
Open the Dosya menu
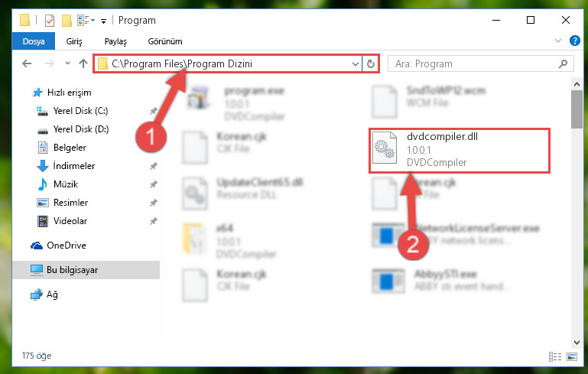click(x=34, y=41)
